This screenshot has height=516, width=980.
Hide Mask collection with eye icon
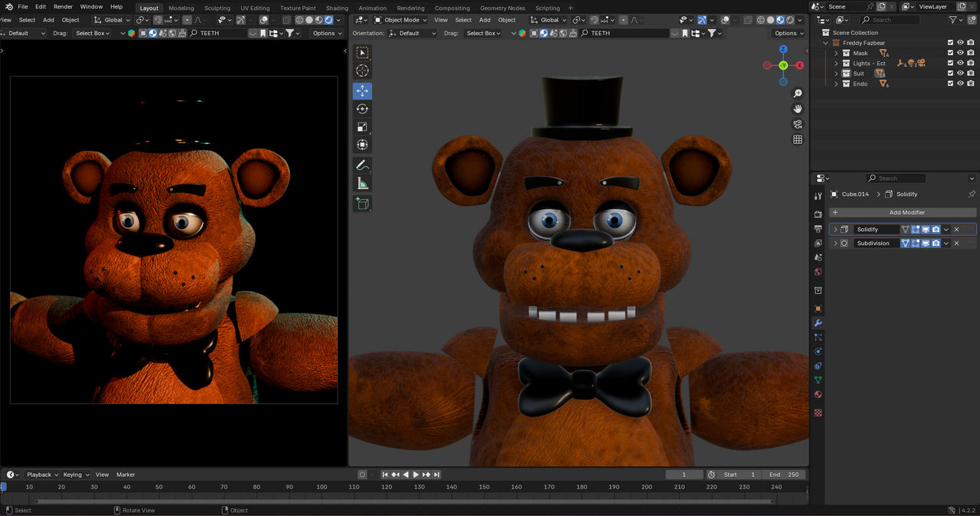tap(960, 53)
